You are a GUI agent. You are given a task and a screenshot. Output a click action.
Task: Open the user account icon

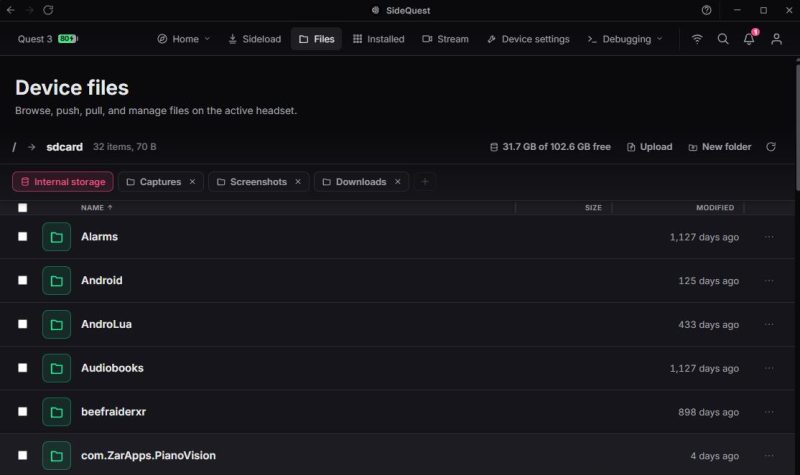coord(776,39)
